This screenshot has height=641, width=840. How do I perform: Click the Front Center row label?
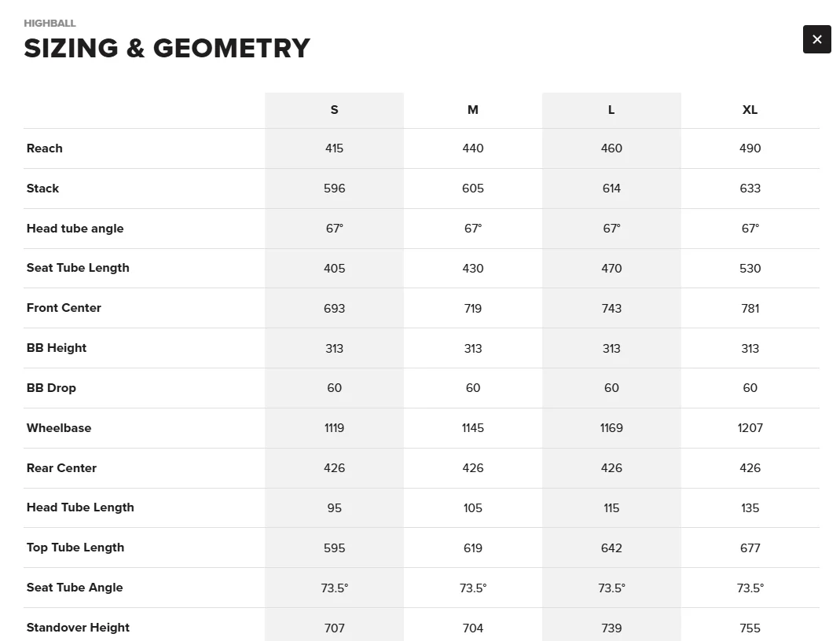64,308
